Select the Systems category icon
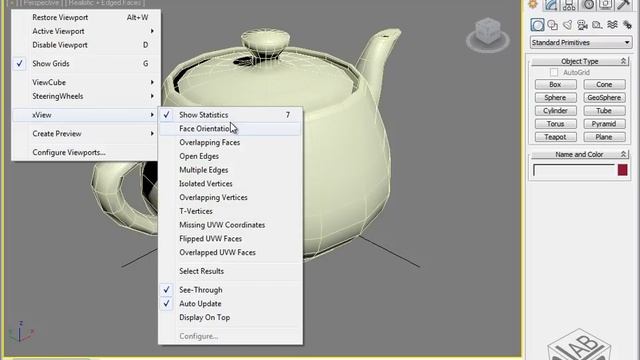 [x=627, y=25]
